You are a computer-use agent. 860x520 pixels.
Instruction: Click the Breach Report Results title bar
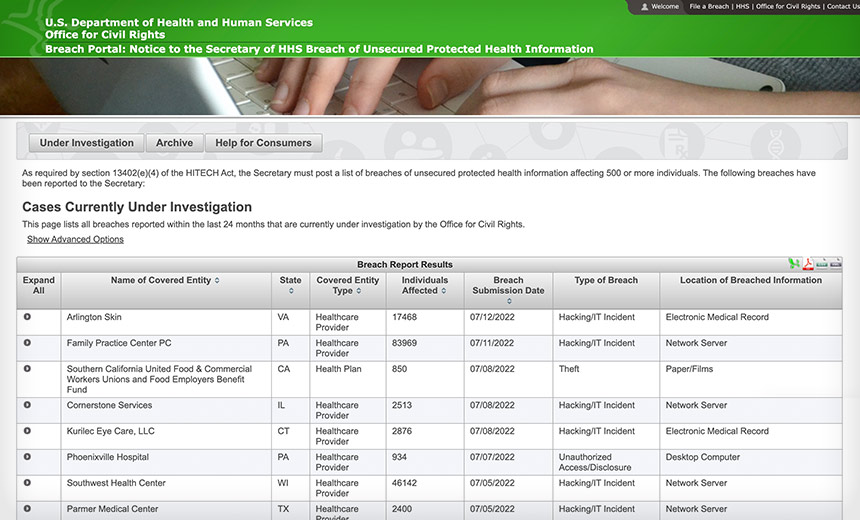405,264
